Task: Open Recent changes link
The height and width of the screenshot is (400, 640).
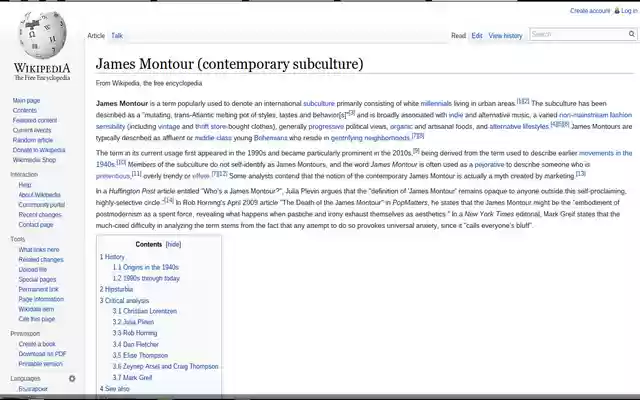Action: (40, 215)
